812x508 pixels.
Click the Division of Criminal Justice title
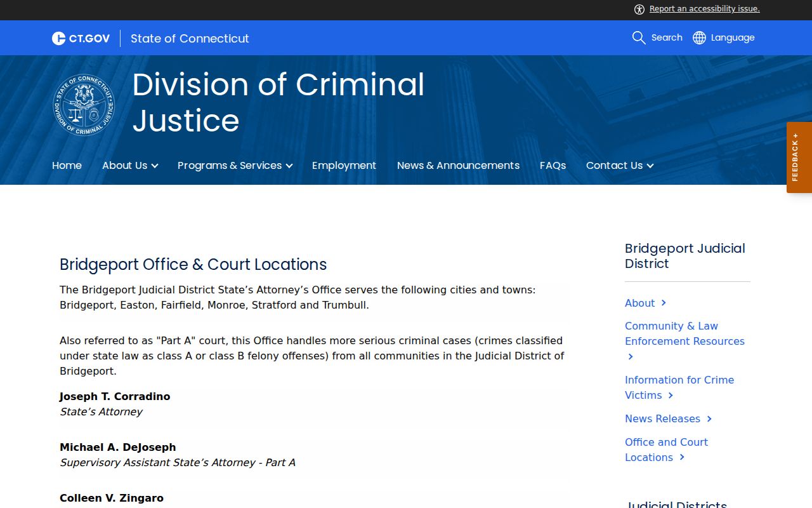coord(278,102)
